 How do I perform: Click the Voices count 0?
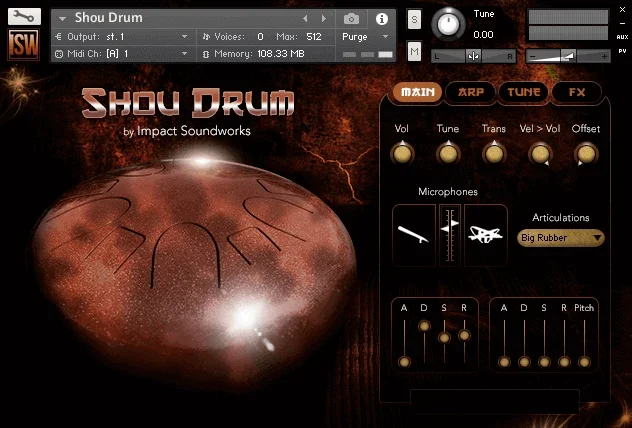[260, 37]
